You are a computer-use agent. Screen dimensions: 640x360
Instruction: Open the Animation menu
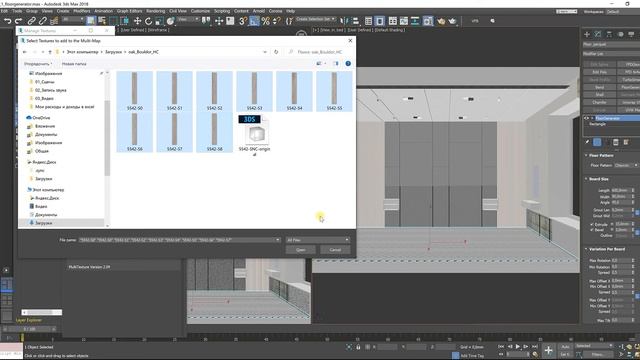pyautogui.click(x=103, y=11)
